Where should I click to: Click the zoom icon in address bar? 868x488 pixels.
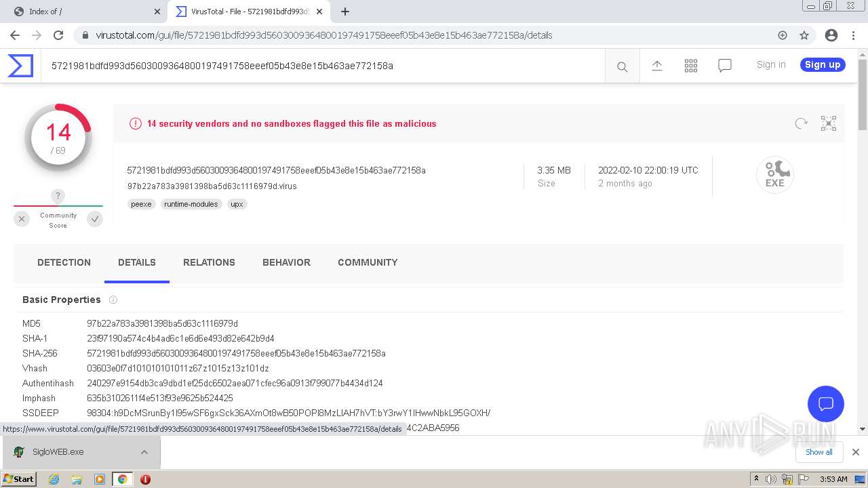pos(783,35)
